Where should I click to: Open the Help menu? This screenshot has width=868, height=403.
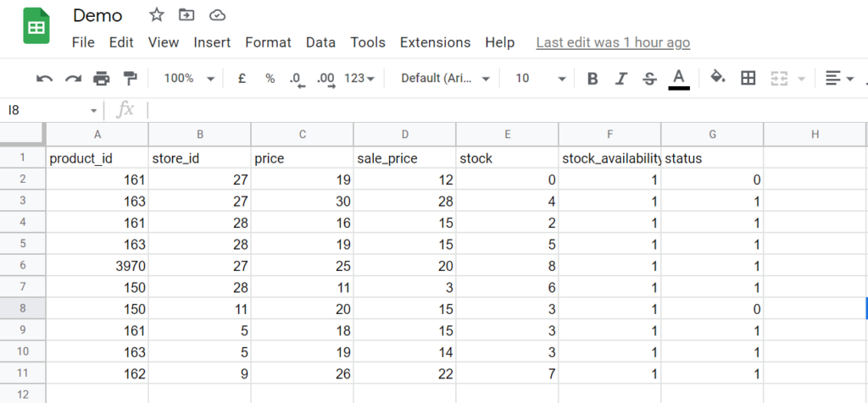click(x=500, y=42)
